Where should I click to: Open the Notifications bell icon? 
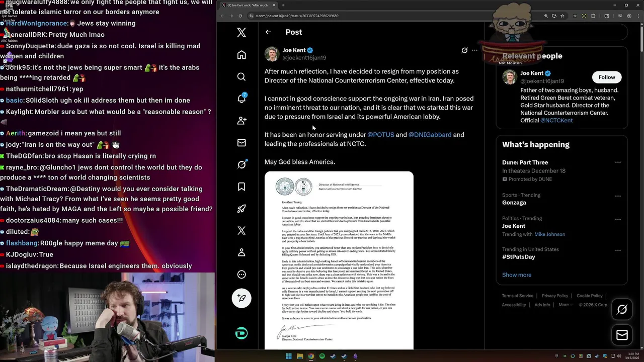click(242, 99)
